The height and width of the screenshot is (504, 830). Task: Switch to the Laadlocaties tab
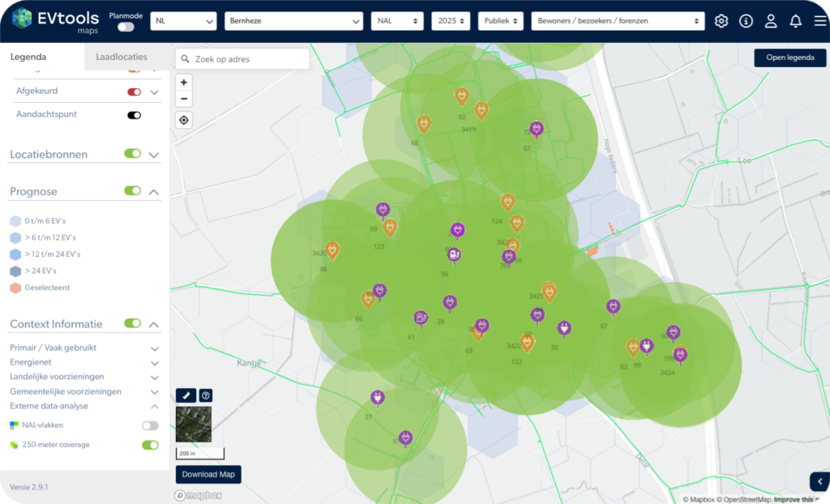(122, 57)
